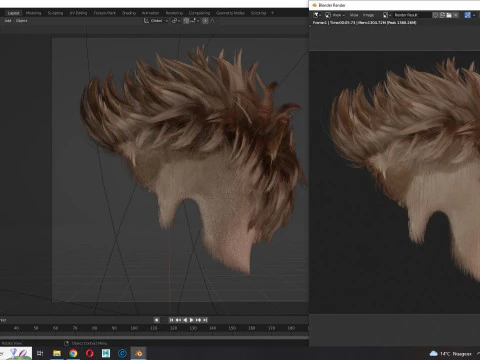Screen dimensions: 480x360
Task: Expand the snapping options dropdown
Action: (194, 21)
